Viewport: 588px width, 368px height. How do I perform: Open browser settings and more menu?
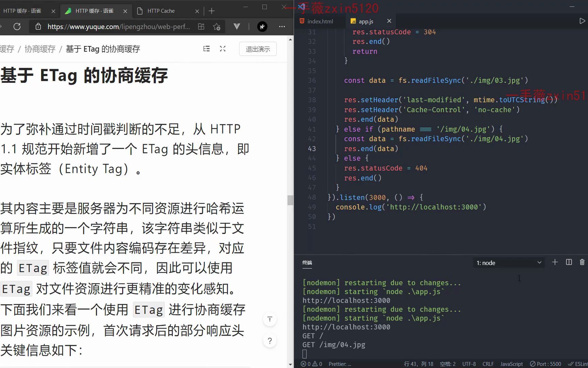(x=282, y=27)
